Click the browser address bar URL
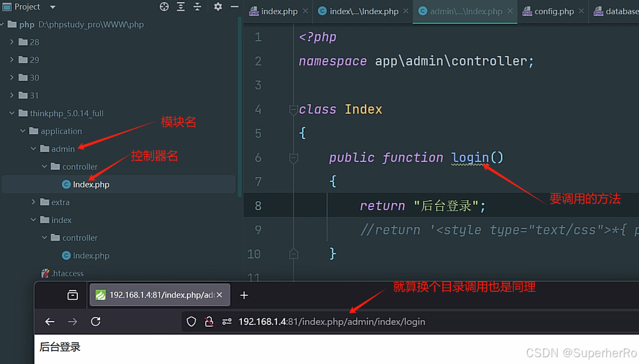This screenshot has height=364, width=639. (x=332, y=322)
